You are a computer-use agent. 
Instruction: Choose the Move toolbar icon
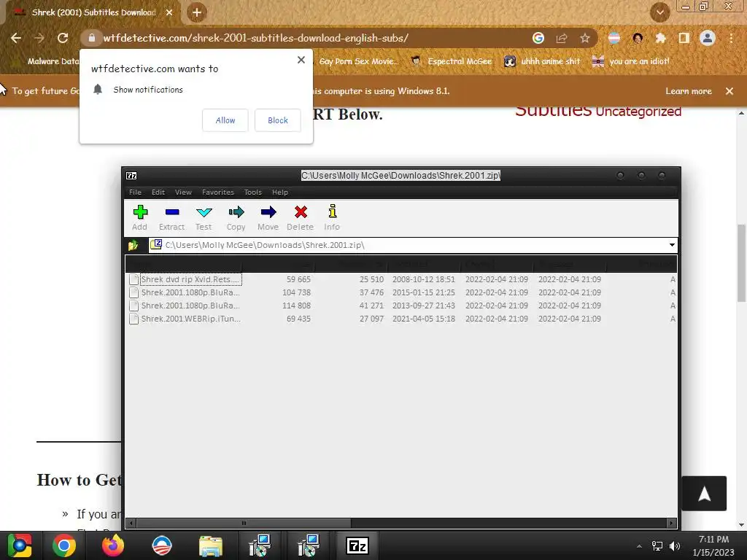point(268,217)
